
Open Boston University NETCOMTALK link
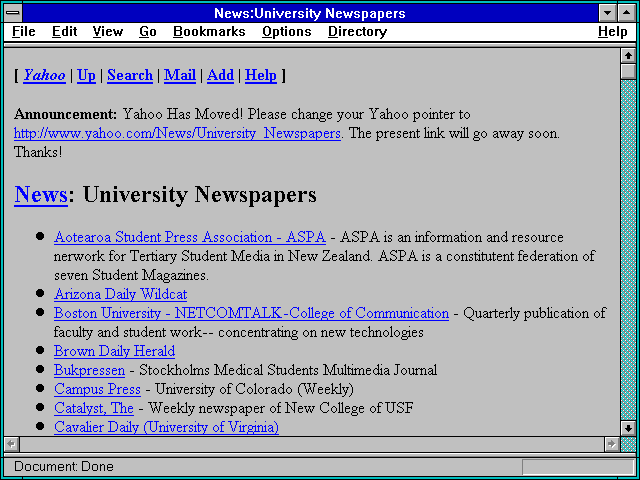(251, 313)
